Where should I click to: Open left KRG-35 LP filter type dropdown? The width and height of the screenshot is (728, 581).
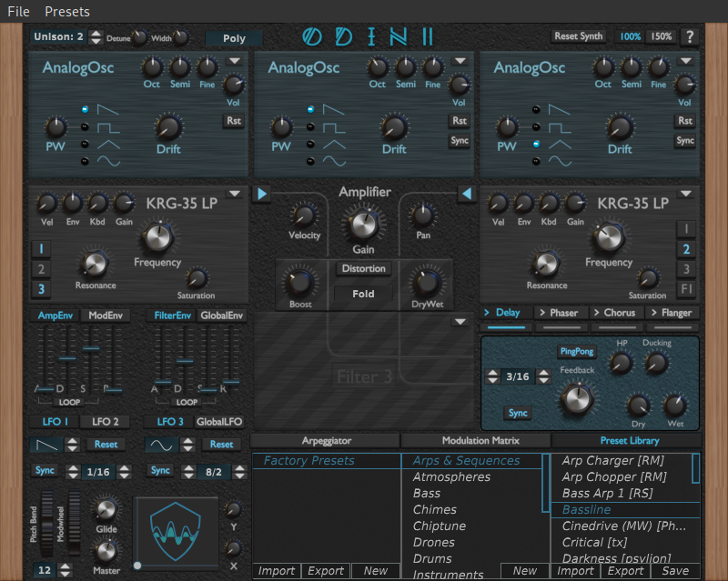(235, 194)
